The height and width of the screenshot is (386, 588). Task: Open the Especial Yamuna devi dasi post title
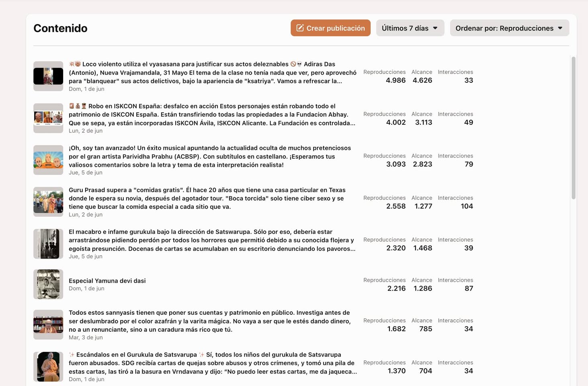tap(107, 281)
